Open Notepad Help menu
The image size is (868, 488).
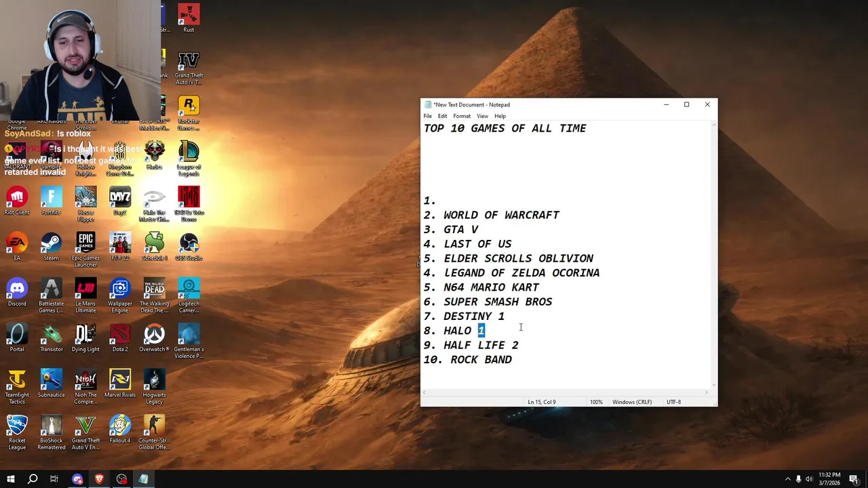click(500, 116)
